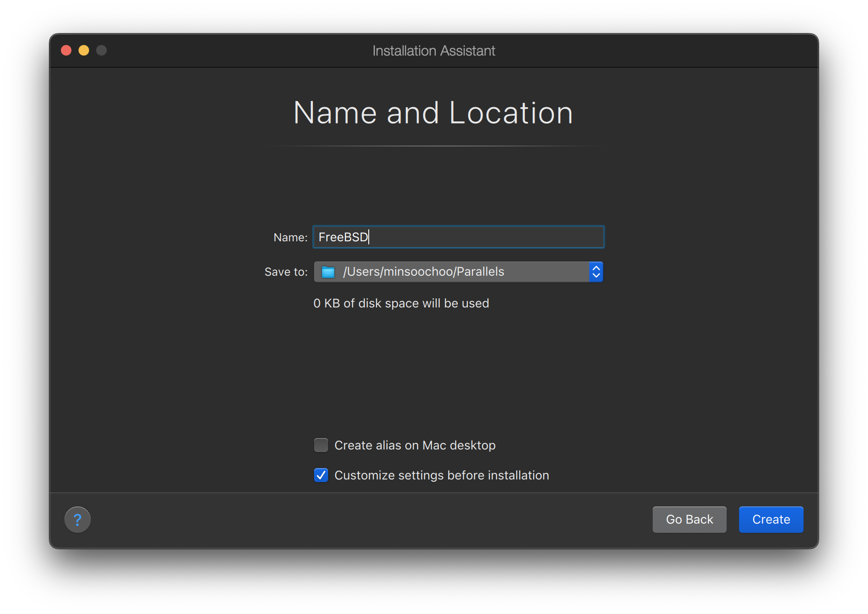Enable Create alias on Mac desktop checkbox

[x=321, y=445]
